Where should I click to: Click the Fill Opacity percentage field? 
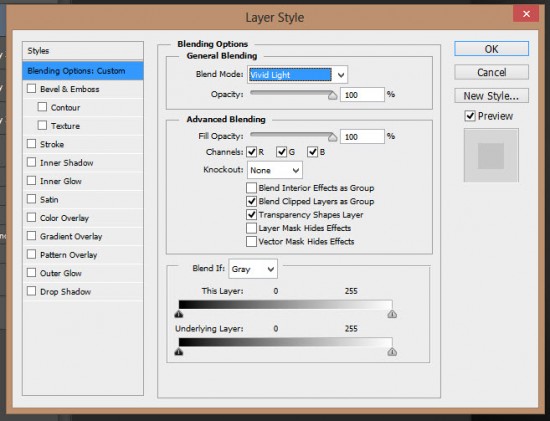(x=362, y=136)
